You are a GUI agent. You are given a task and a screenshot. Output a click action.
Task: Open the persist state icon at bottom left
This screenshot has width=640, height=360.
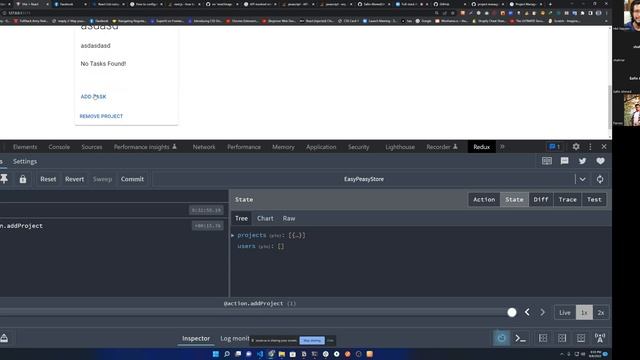click(4, 338)
